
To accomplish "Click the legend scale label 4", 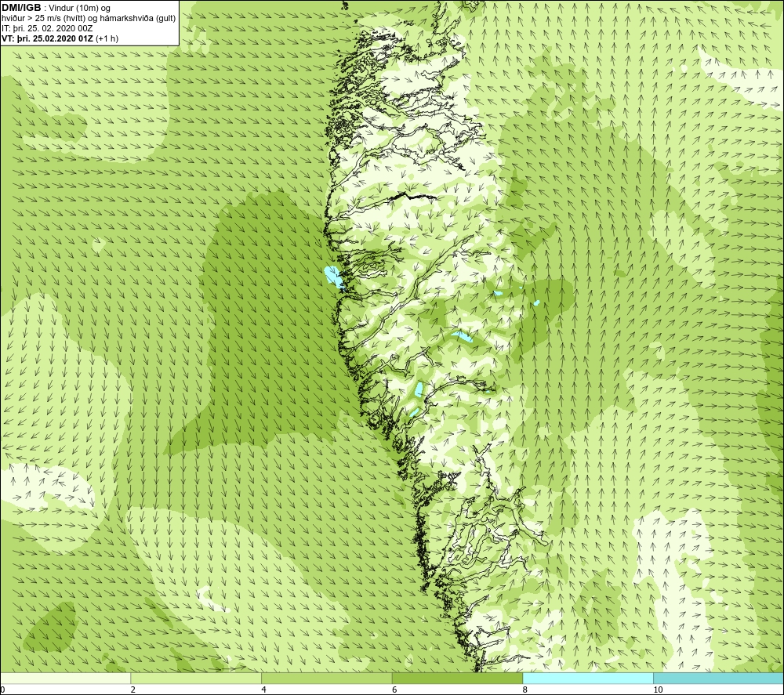I will (263, 690).
